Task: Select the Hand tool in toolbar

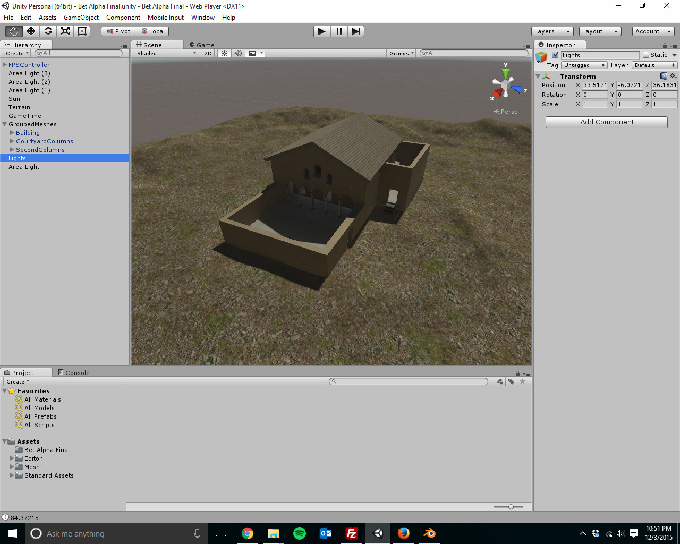Action: point(13,31)
